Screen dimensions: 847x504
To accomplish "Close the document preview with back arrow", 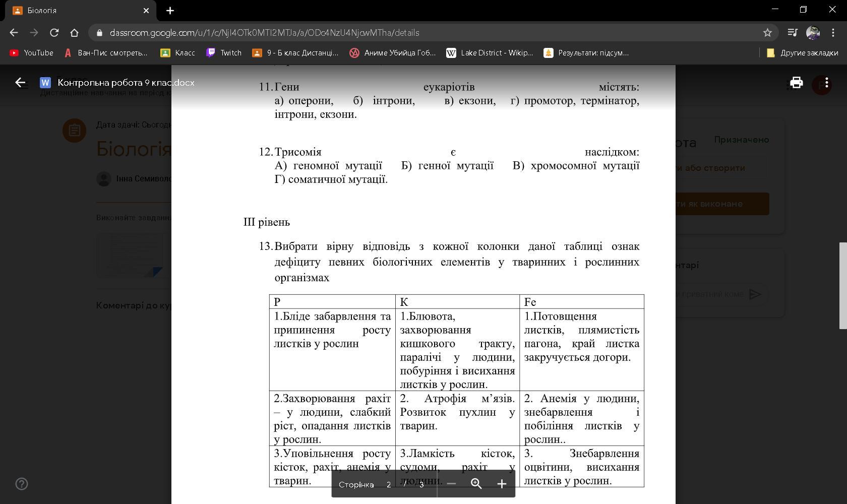I will point(20,83).
